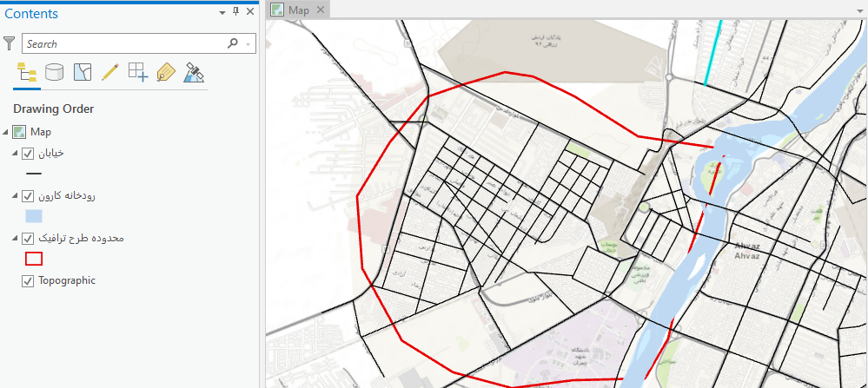This screenshot has height=388, width=868.
Task: Hide the محدوده طرح ترافیک layer
Action: click(x=28, y=238)
